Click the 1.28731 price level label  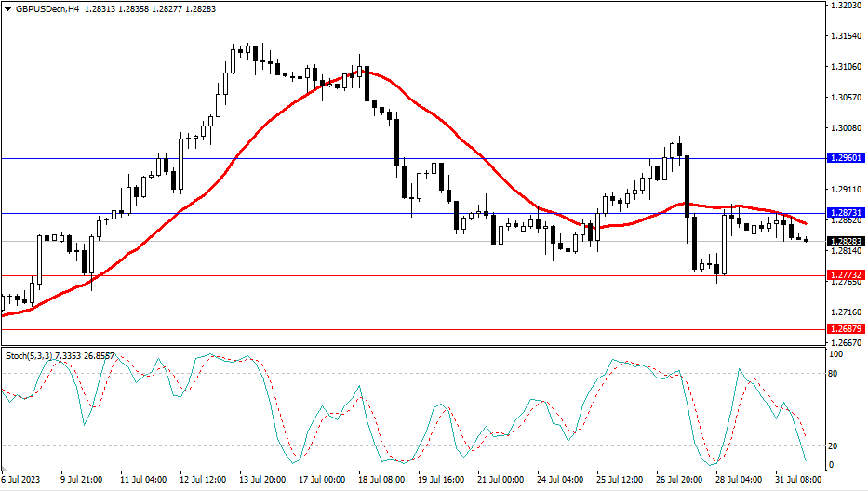click(845, 213)
